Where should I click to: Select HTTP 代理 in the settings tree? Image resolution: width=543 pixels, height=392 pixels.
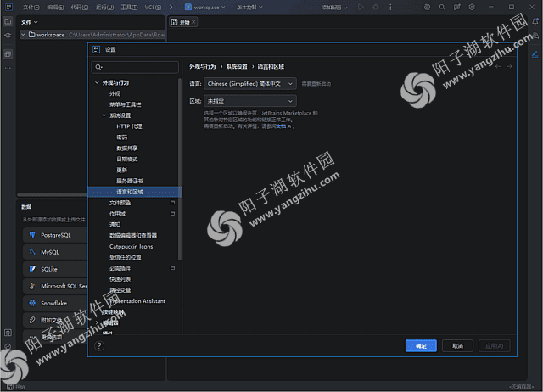click(129, 126)
